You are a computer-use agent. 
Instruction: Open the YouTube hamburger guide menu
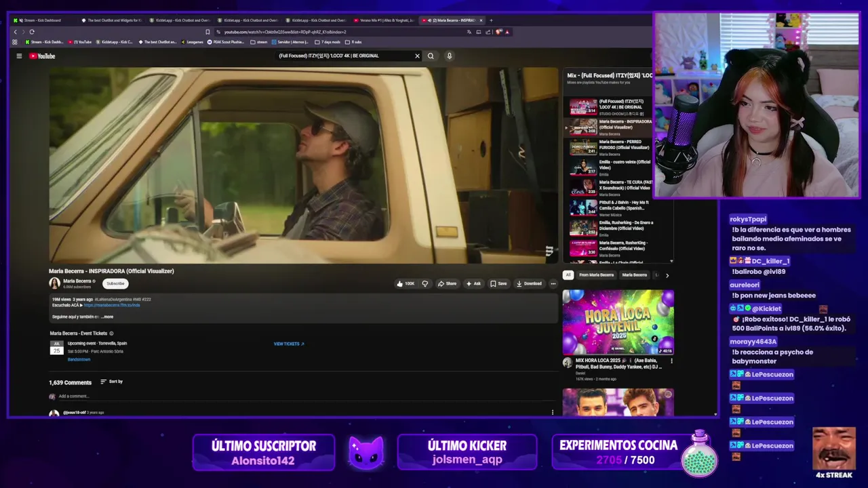tap(19, 56)
